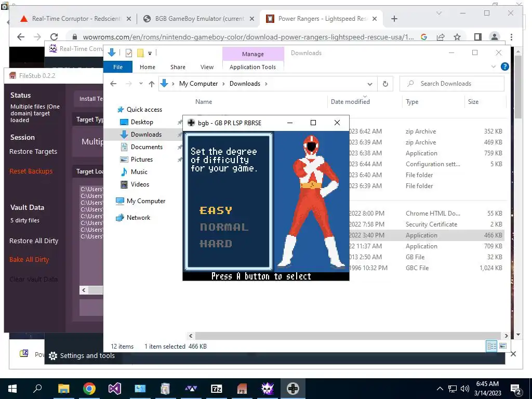Select Videos in navigation pane
This screenshot has height=399, width=532.
140,184
